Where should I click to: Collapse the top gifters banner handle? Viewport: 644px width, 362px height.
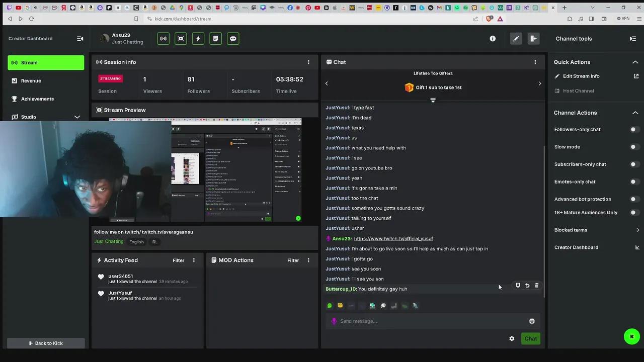tap(433, 100)
